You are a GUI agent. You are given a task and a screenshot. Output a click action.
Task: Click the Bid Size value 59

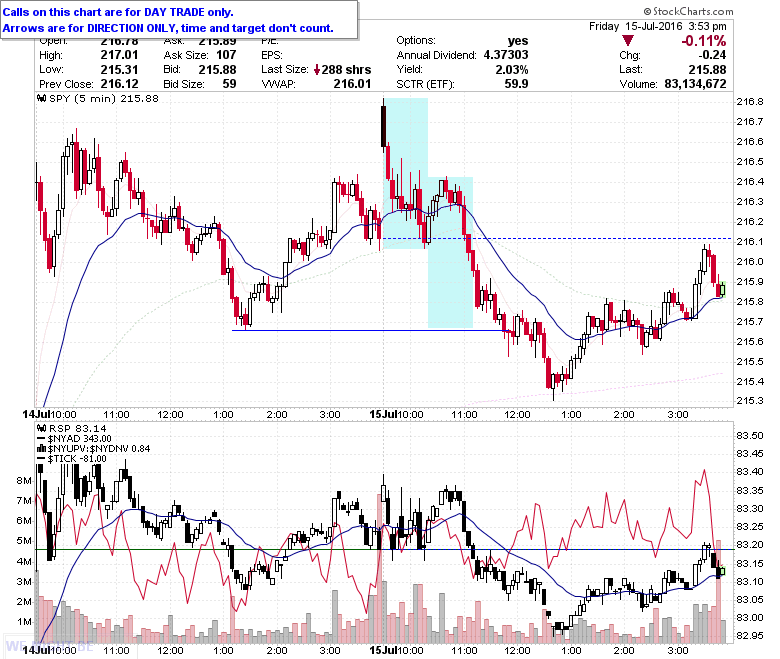tap(229, 84)
